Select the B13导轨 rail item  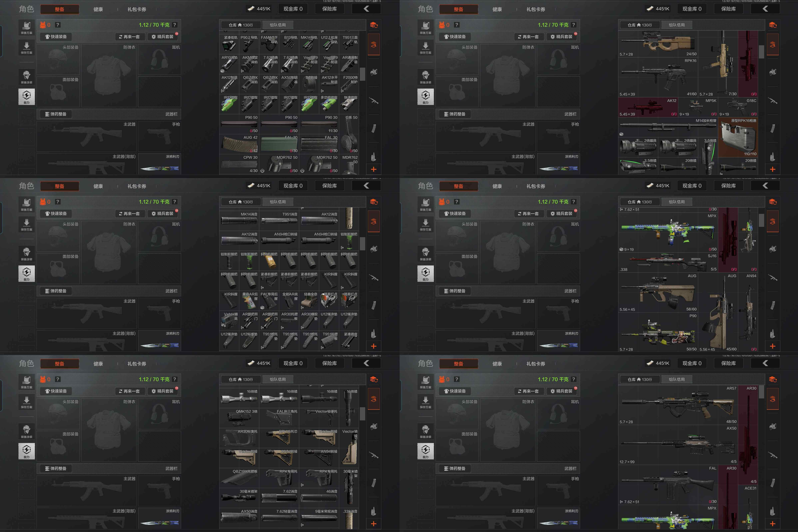pyautogui.click(x=289, y=44)
